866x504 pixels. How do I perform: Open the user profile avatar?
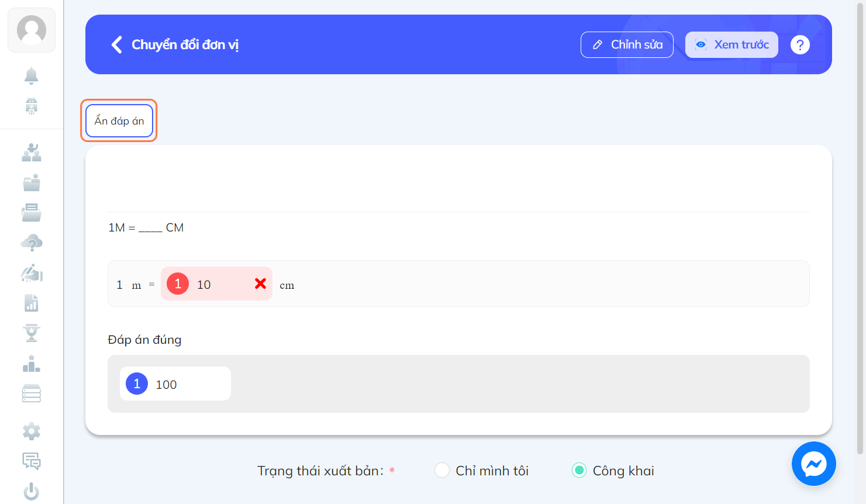[32, 30]
